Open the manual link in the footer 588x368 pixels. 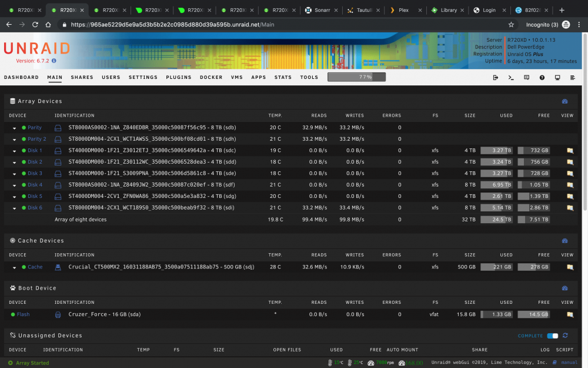point(569,362)
